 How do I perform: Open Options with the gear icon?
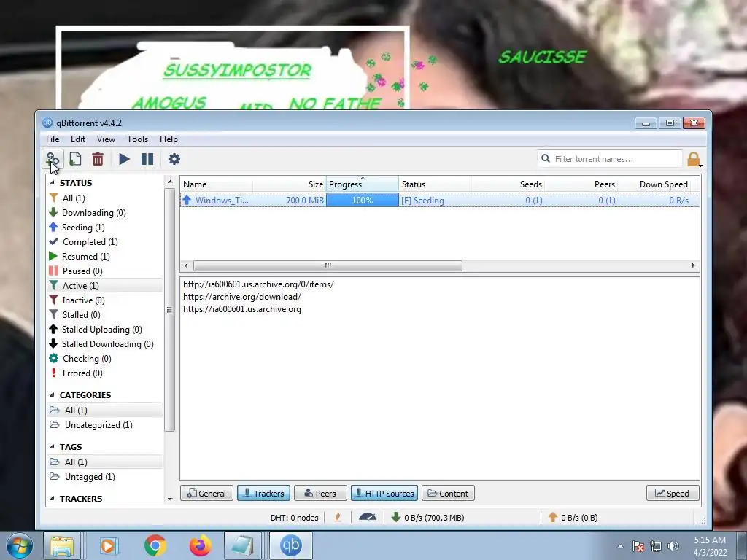[174, 159]
